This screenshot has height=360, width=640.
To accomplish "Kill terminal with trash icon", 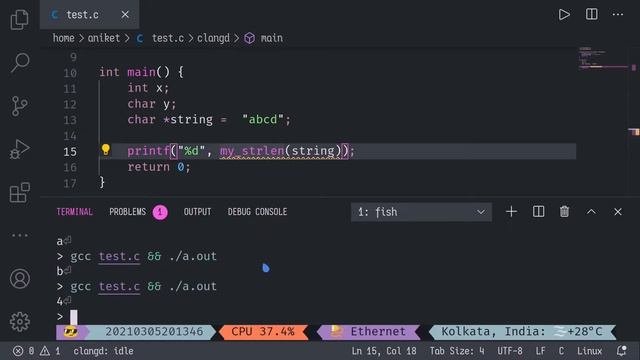I will (x=564, y=212).
